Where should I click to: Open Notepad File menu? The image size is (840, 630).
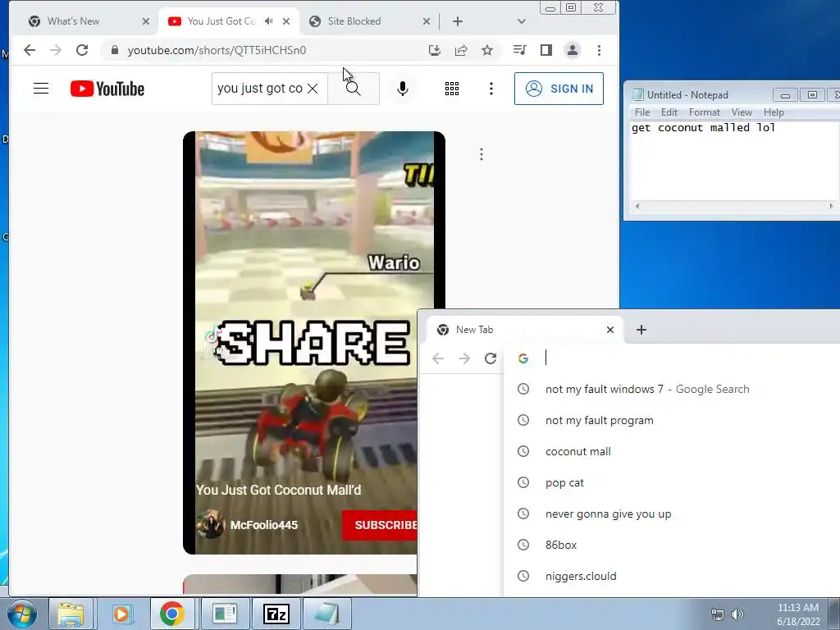click(x=641, y=112)
